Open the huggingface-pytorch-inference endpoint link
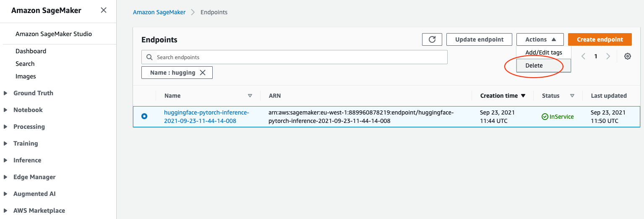Image resolution: width=644 pixels, height=219 pixels. [x=206, y=117]
